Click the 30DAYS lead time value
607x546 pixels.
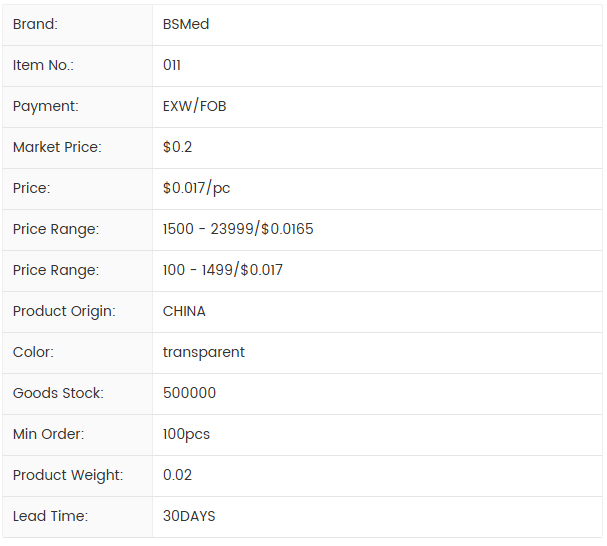[189, 516]
